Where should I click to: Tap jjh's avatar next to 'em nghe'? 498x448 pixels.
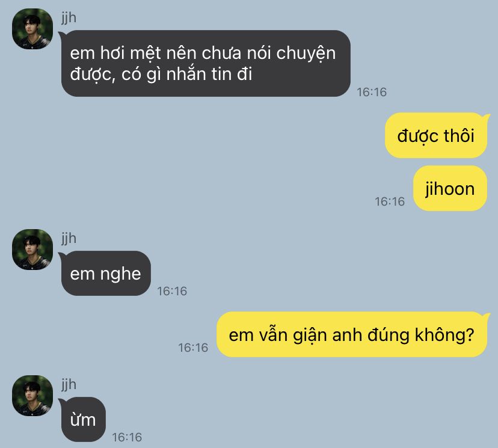(32, 250)
